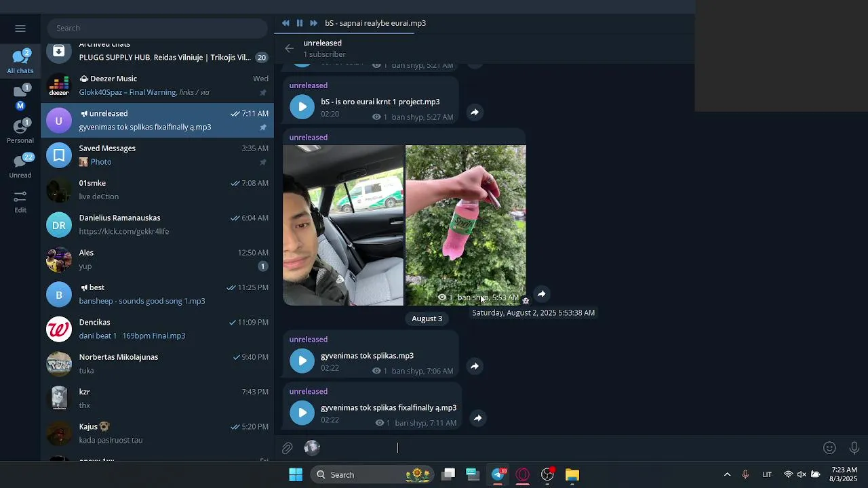The width and height of the screenshot is (868, 488).
Task: Click the taskbar Search box
Action: [x=373, y=474]
